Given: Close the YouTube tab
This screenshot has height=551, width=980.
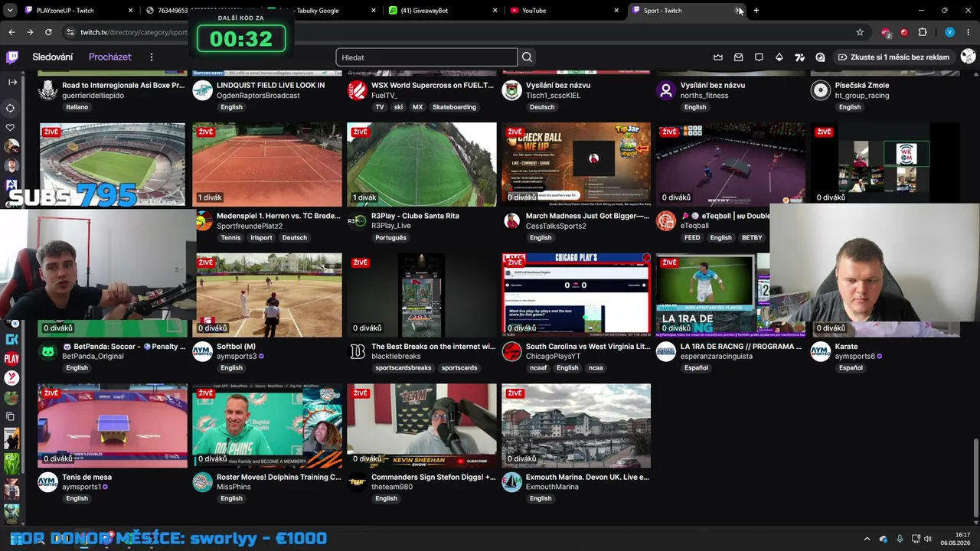Looking at the screenshot, I should pos(616,11).
